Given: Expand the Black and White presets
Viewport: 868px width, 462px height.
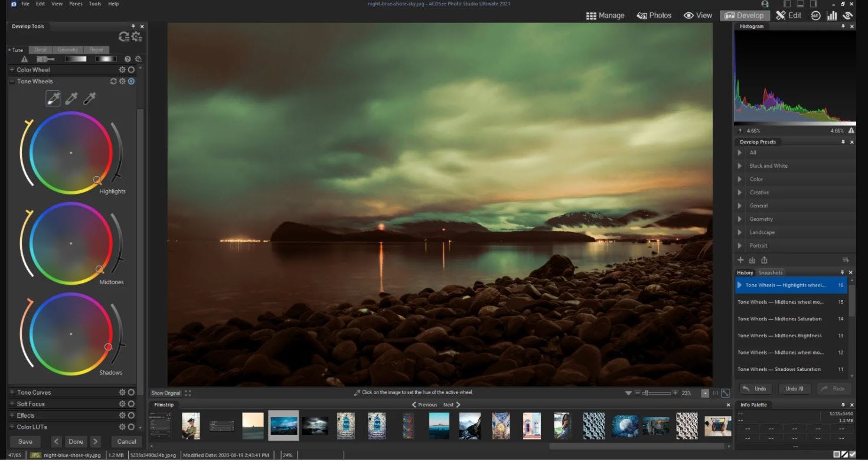Looking at the screenshot, I should point(740,166).
